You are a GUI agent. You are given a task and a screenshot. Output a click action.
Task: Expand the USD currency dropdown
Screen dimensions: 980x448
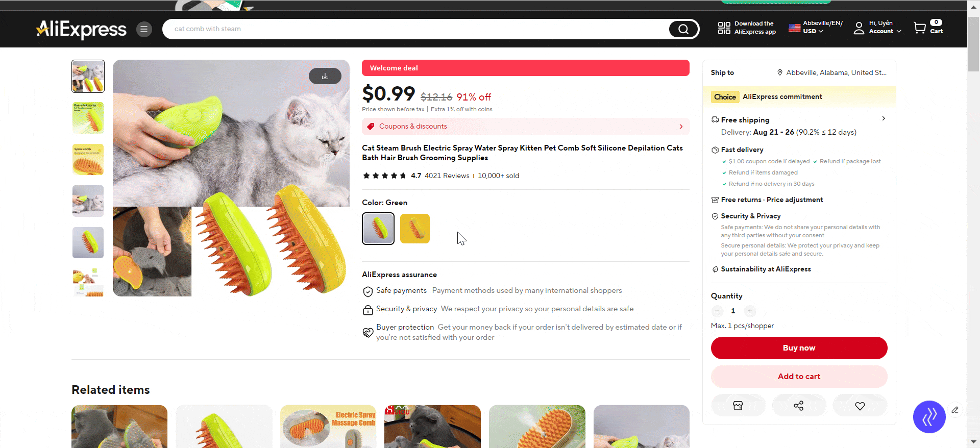pyautogui.click(x=813, y=31)
